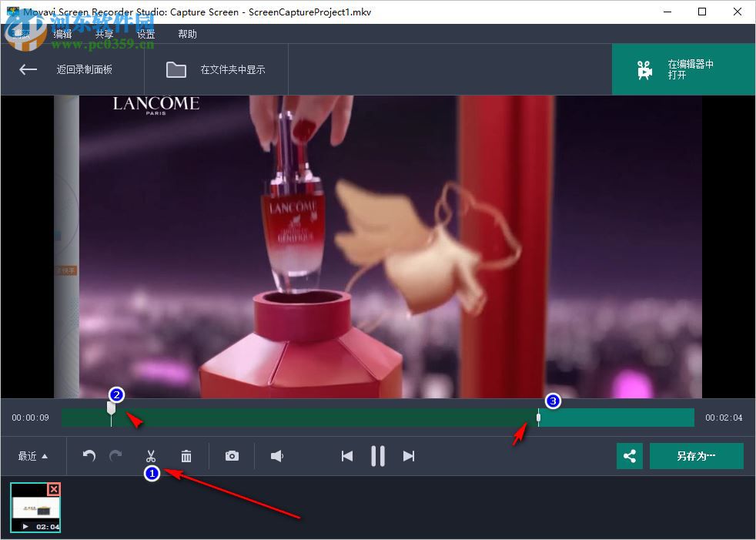Image resolution: width=756 pixels, height=540 pixels.
Task: Jump back to the previous frame
Action: (346, 455)
